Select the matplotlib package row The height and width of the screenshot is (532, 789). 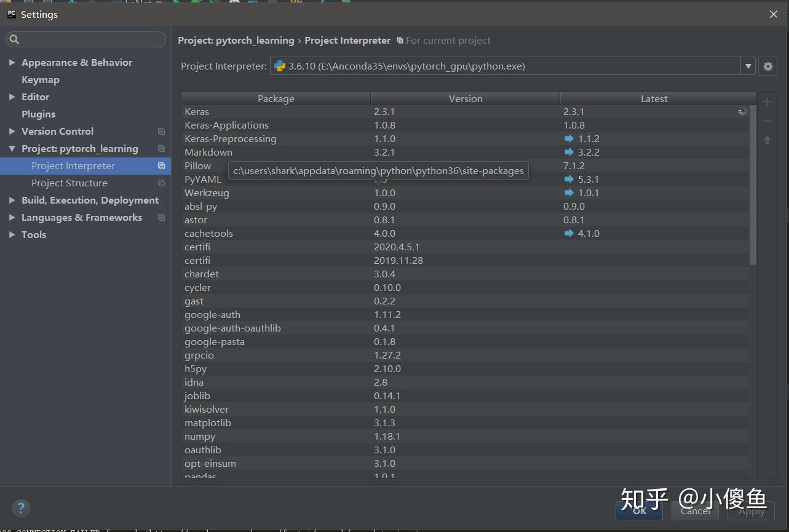point(466,423)
